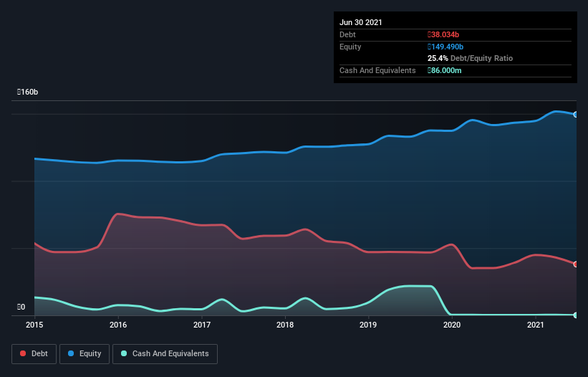Click the 86.000m cash value in tooltip
The image size is (588, 377).
pos(444,70)
